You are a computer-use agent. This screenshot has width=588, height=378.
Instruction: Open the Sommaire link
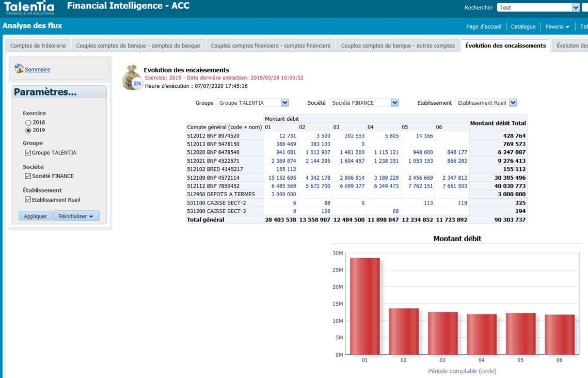37,69
